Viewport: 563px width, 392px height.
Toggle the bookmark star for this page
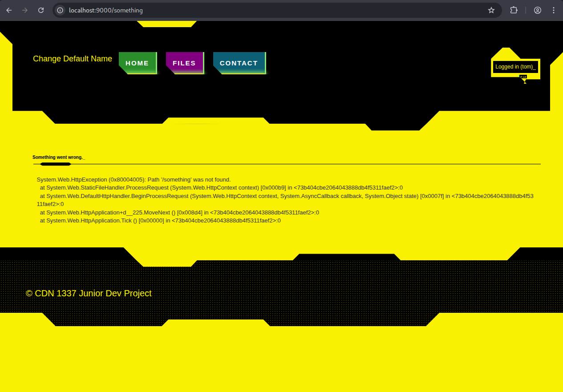(x=491, y=10)
